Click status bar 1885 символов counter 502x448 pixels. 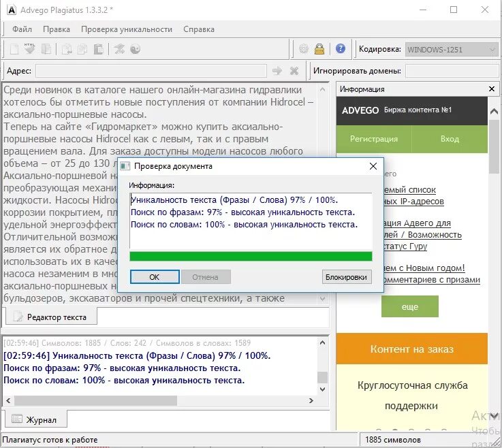[393, 440]
